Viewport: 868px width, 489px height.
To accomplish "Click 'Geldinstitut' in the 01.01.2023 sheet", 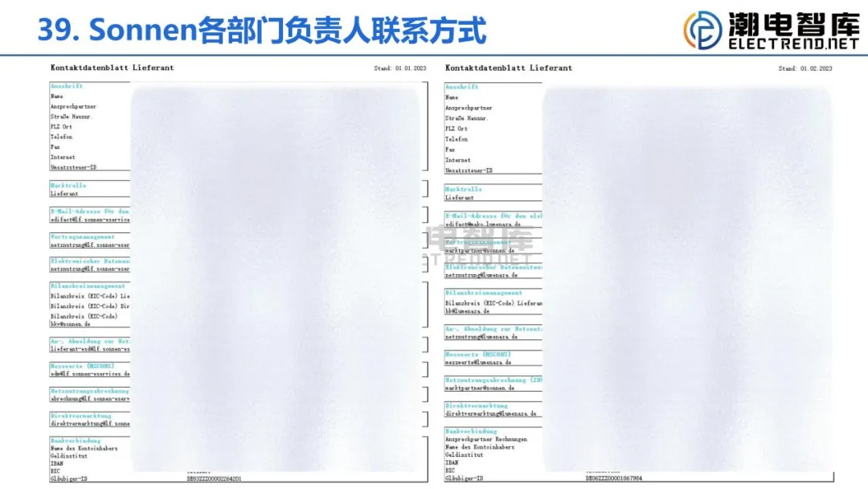I will [x=68, y=456].
